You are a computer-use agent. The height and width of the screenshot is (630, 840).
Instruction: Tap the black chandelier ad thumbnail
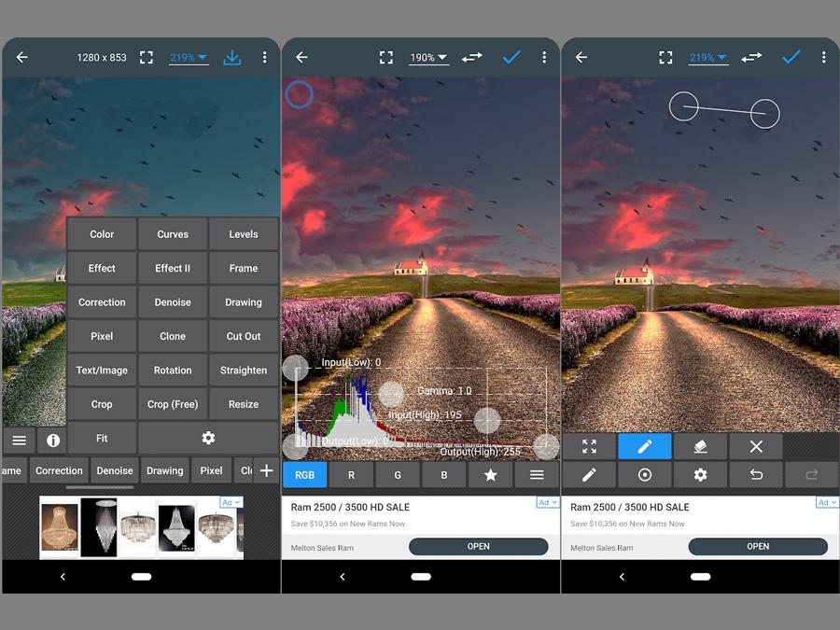pyautogui.click(x=99, y=527)
